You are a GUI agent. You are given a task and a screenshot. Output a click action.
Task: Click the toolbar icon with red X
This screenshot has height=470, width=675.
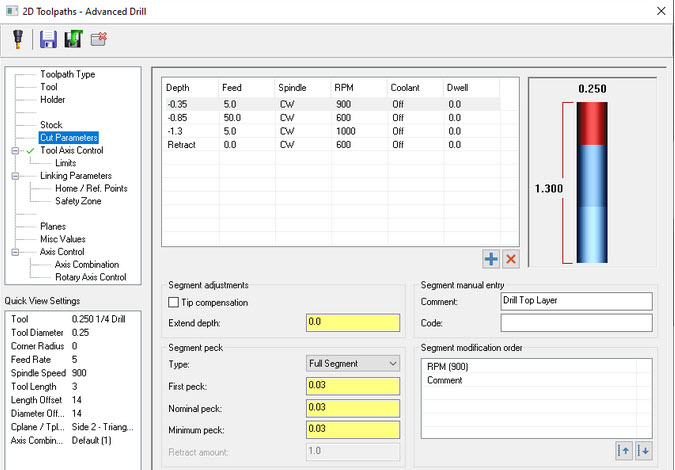coord(99,39)
